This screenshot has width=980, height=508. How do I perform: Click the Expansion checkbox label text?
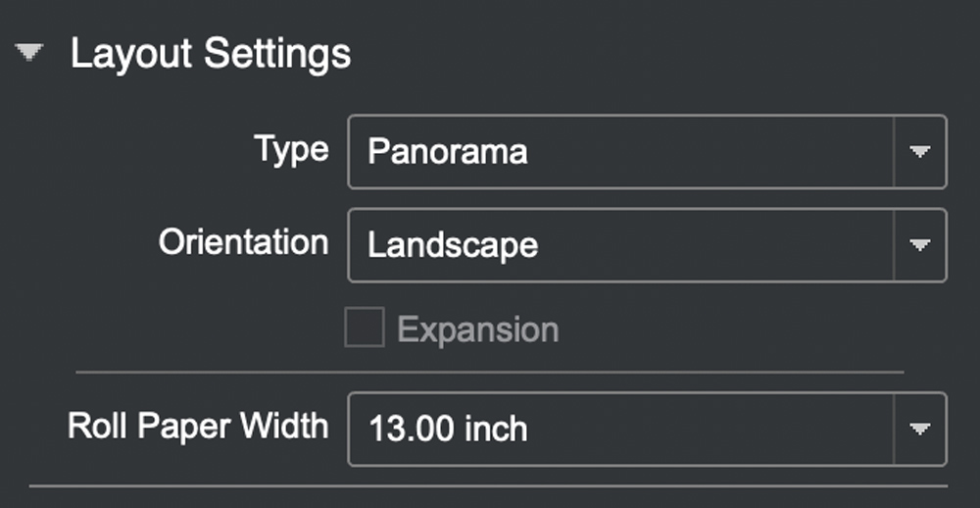477,330
